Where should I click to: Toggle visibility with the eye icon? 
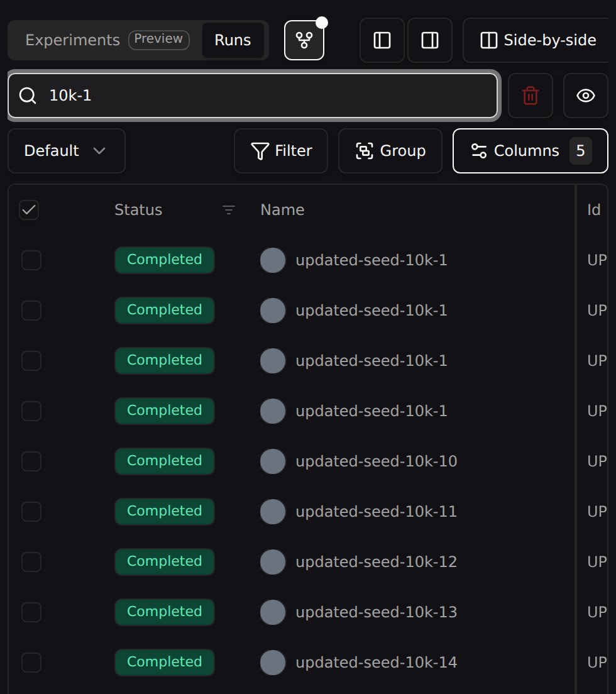click(585, 96)
